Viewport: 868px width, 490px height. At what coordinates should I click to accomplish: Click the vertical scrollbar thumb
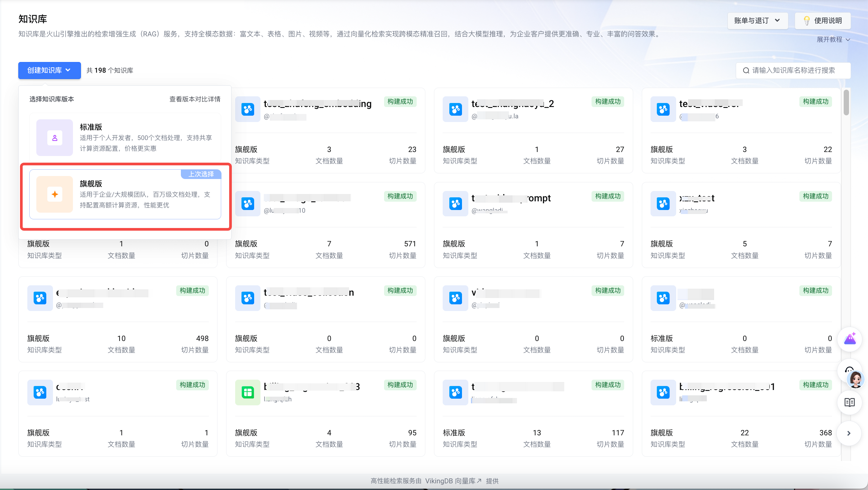tap(846, 103)
